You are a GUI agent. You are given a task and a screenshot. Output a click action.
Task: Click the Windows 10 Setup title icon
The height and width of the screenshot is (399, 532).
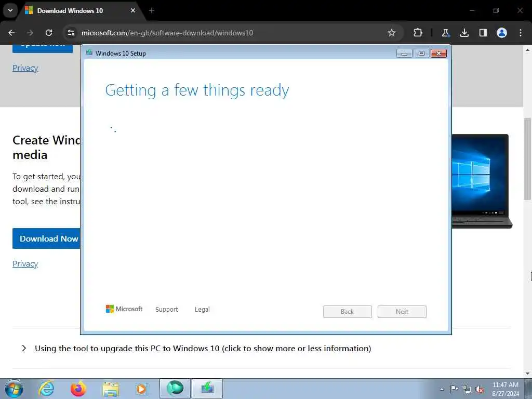(89, 53)
